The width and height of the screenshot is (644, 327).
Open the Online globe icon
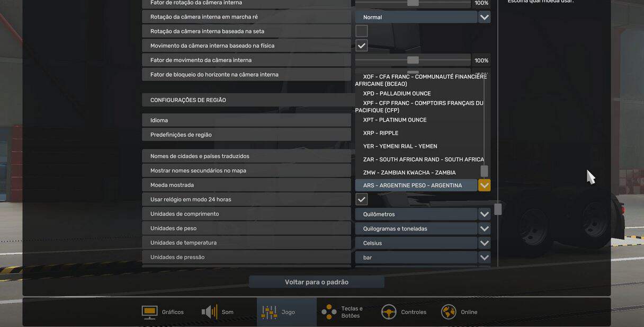pyautogui.click(x=449, y=312)
